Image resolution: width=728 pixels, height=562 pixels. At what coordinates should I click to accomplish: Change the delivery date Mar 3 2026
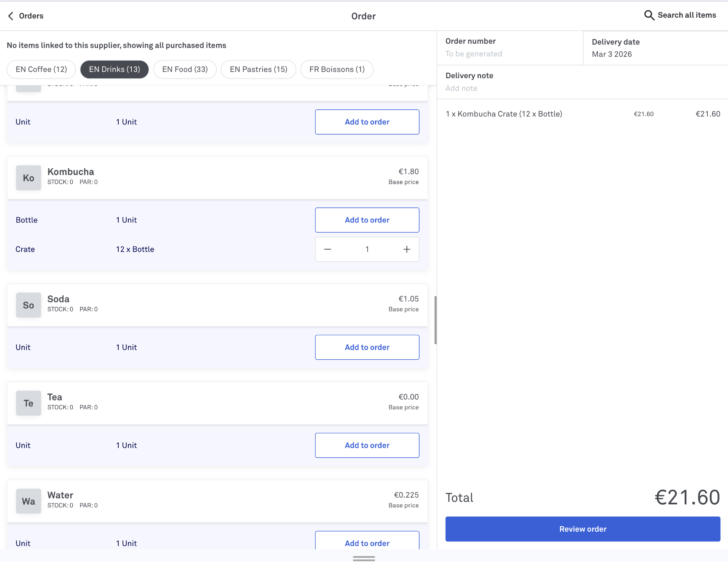(612, 54)
